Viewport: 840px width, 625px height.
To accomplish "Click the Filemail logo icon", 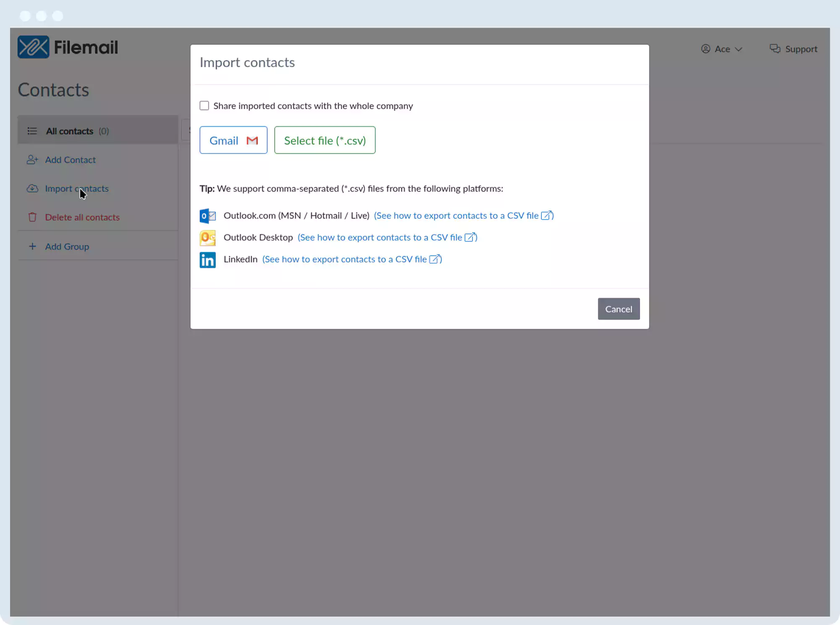I will coord(33,47).
